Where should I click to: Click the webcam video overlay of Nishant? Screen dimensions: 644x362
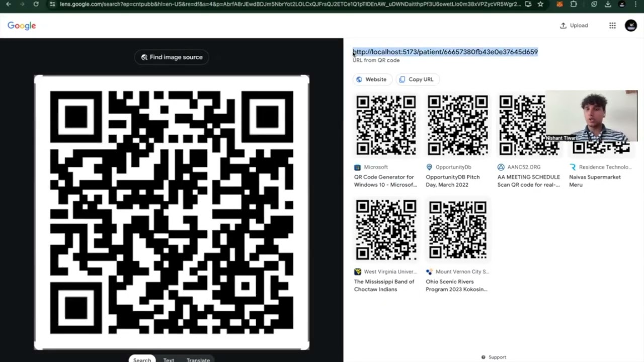[x=591, y=117]
